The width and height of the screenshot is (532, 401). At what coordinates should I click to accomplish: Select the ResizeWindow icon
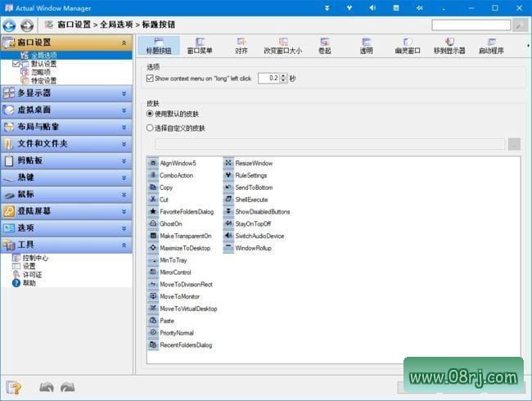(x=228, y=163)
